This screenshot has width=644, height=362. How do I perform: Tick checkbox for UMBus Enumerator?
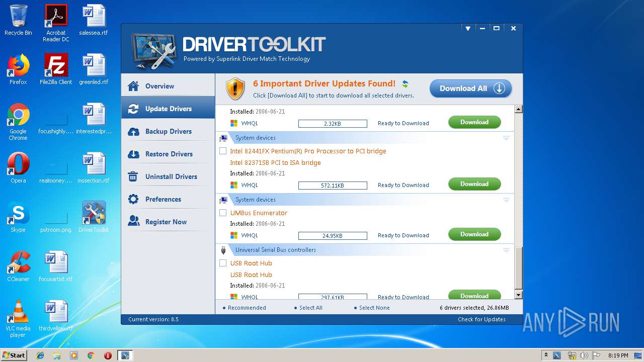coord(223,213)
